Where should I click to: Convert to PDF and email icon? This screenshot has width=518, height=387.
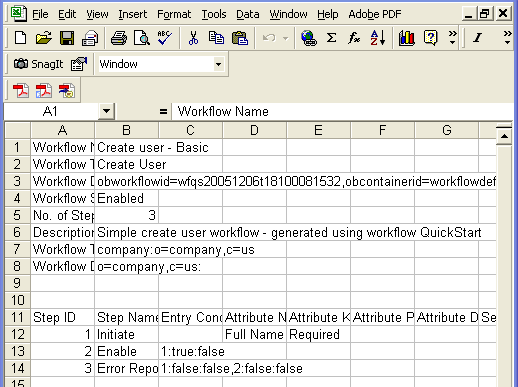click(x=44, y=90)
